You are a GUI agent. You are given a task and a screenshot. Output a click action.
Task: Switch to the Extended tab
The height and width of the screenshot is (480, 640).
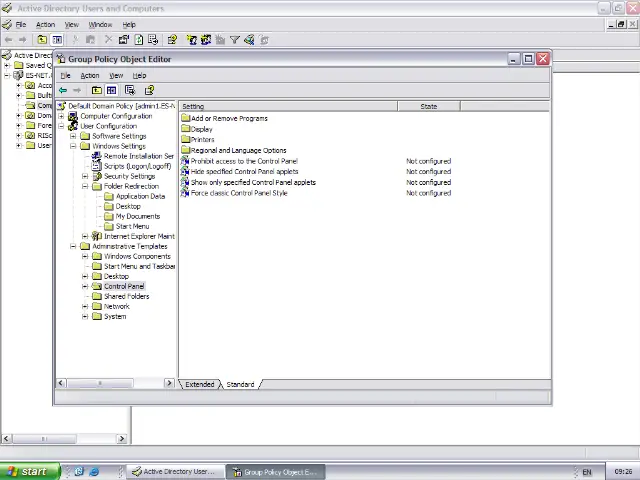point(200,384)
